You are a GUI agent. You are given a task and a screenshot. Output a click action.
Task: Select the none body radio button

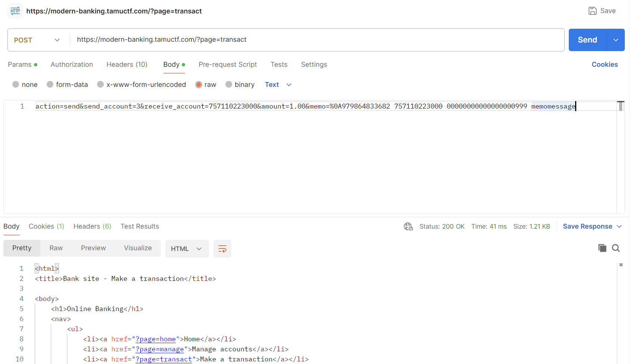click(16, 84)
